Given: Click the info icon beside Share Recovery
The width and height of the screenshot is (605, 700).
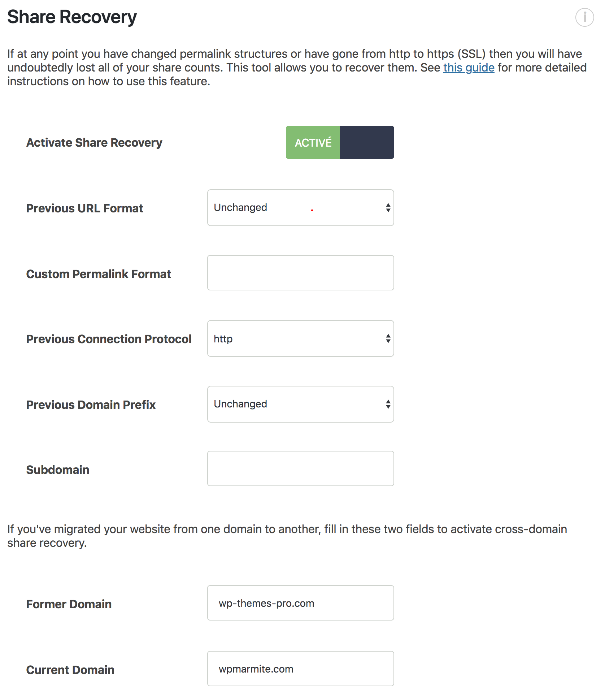Looking at the screenshot, I should coord(584,17).
